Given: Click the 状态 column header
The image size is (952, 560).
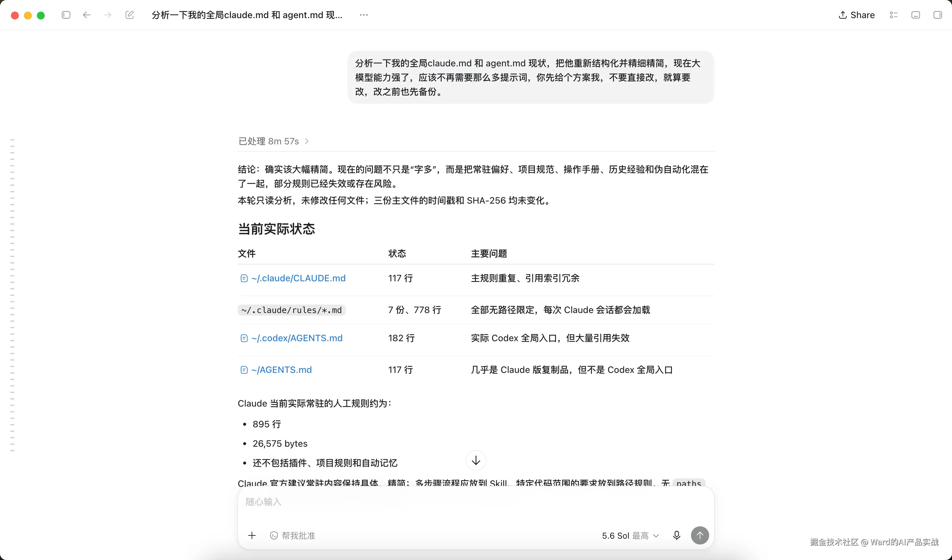Looking at the screenshot, I should point(397,253).
